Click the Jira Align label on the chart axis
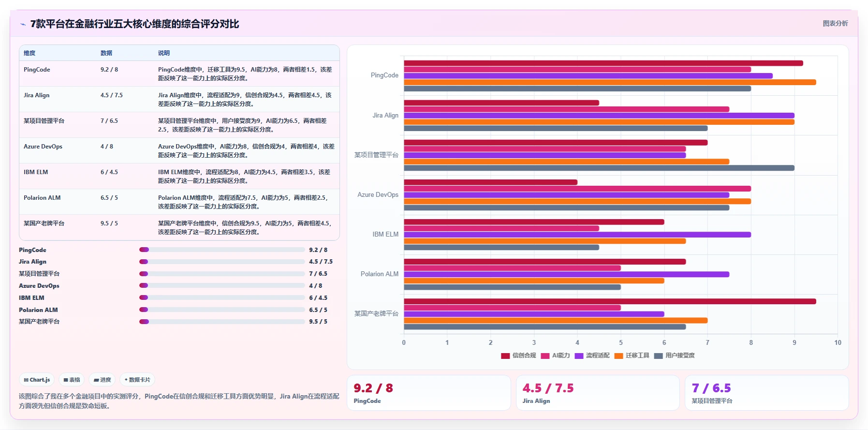Screen dimensions: 868x430 click(x=385, y=116)
